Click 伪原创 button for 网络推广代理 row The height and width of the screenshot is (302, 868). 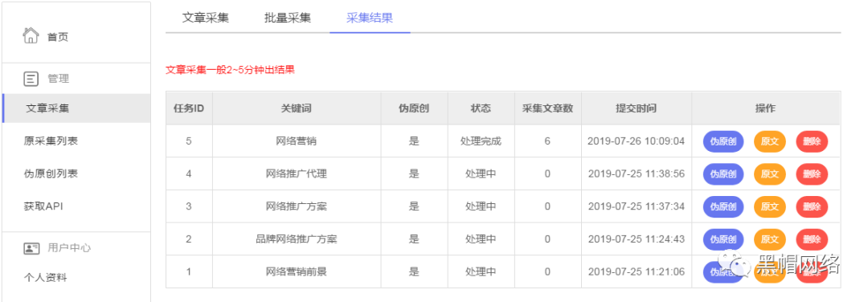click(723, 174)
